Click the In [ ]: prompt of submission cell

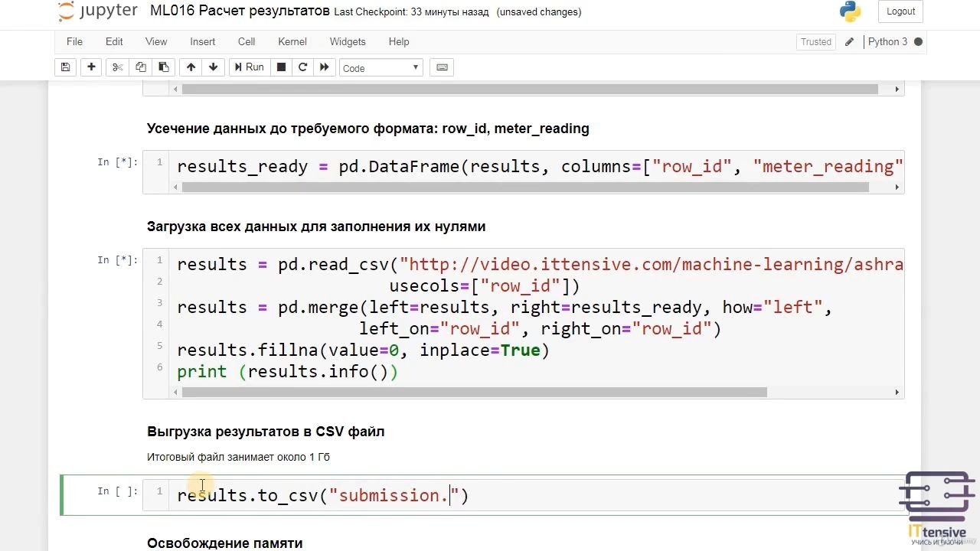click(x=118, y=491)
